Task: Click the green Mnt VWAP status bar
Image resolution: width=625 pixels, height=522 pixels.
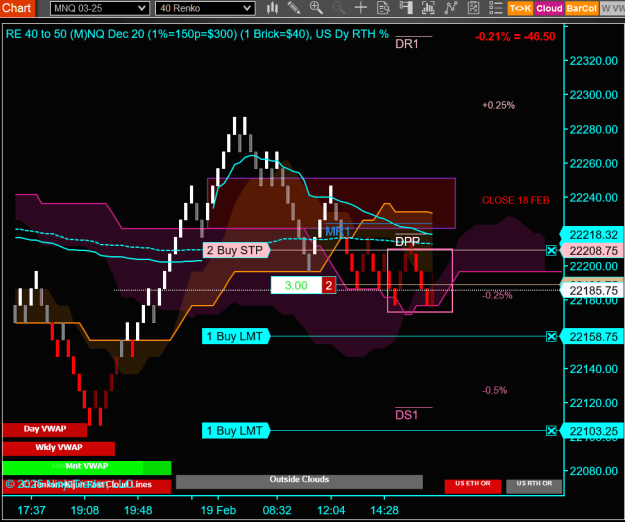Action: [87, 467]
